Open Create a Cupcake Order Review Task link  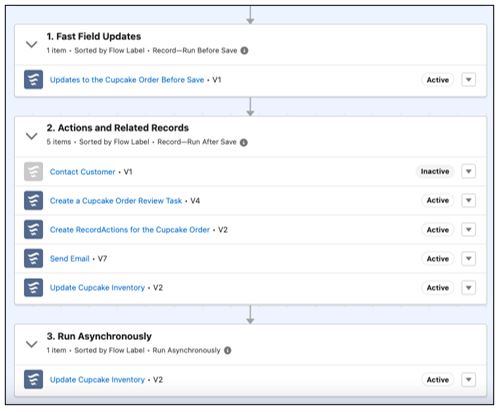(x=116, y=201)
